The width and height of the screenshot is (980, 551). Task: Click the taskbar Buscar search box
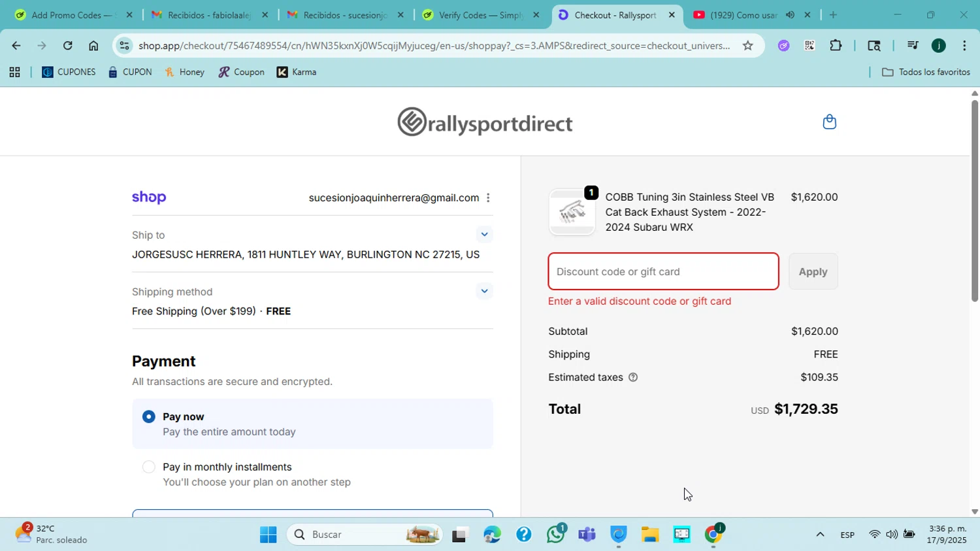pyautogui.click(x=365, y=535)
